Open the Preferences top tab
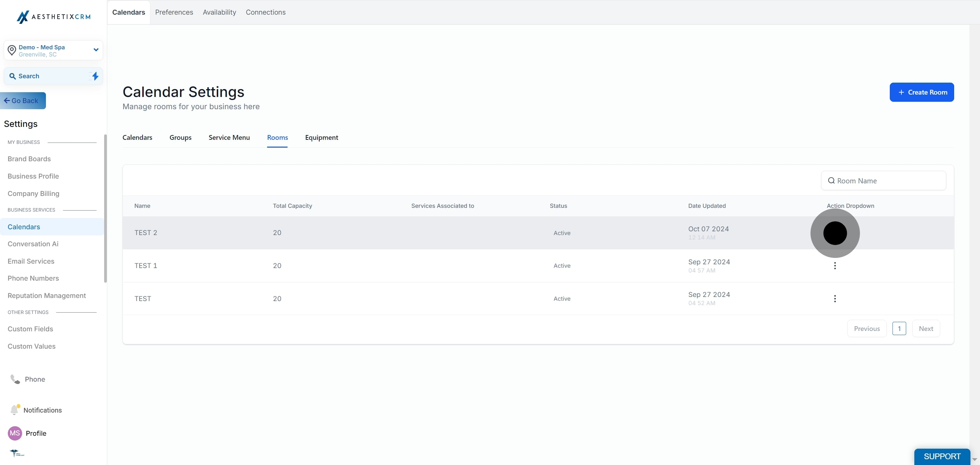 [174, 12]
